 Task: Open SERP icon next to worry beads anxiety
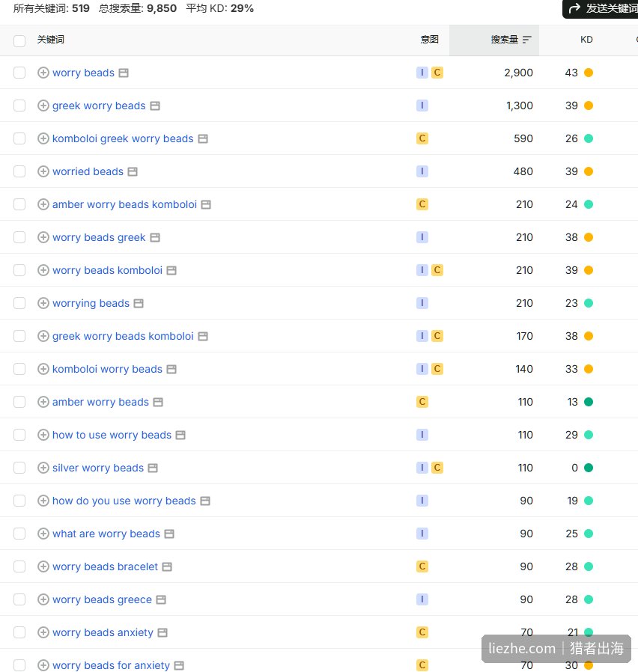162,632
